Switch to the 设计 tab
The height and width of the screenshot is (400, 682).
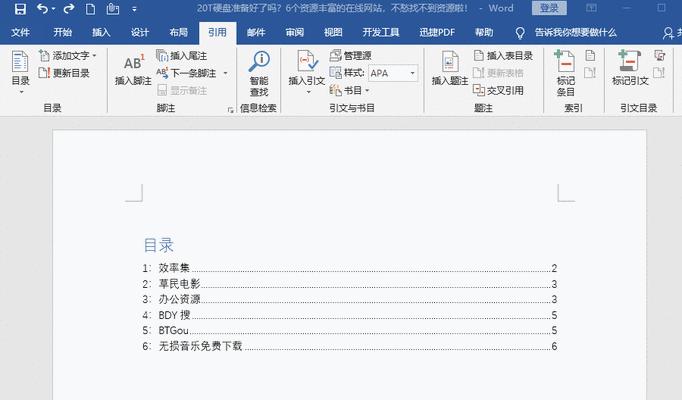point(140,33)
